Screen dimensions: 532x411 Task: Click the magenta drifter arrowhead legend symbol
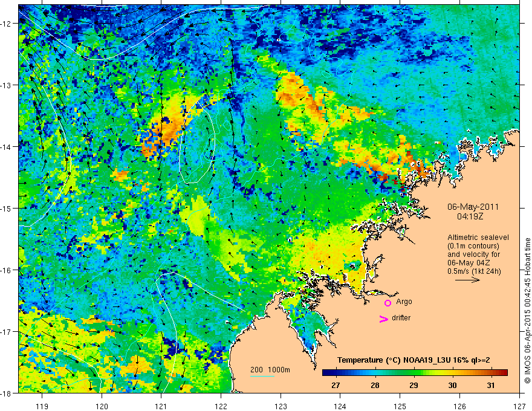coord(384,319)
